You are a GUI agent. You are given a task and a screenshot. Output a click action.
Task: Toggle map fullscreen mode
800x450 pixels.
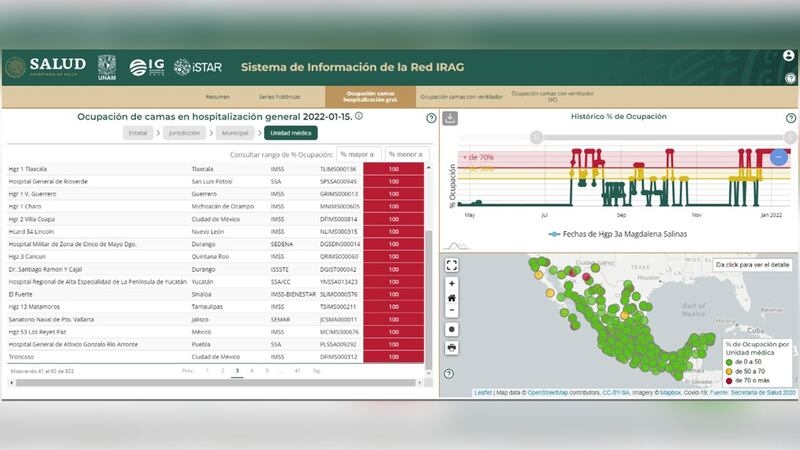(452, 265)
